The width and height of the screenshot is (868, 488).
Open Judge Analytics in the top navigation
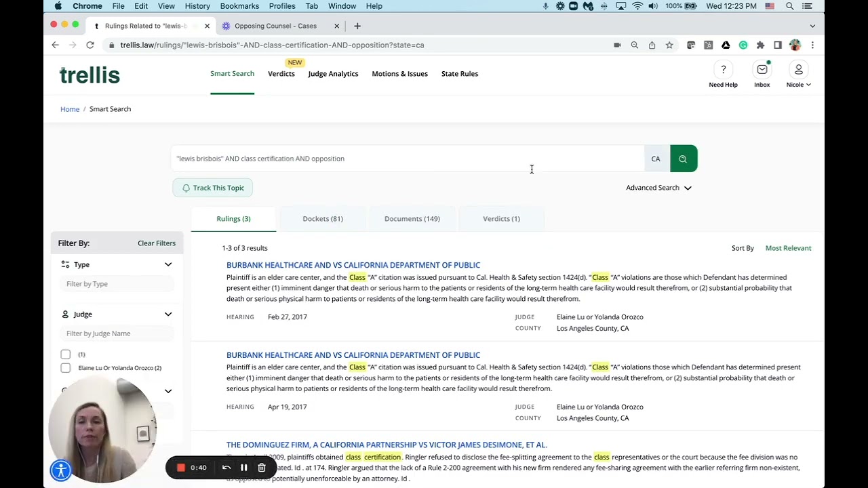333,74
